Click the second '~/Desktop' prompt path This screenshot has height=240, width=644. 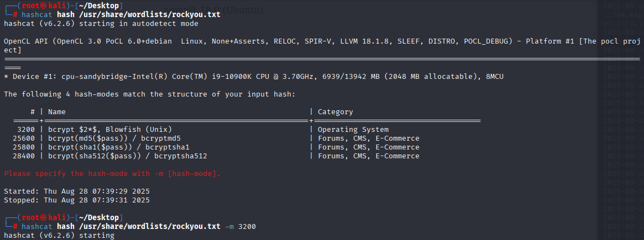coord(99,217)
